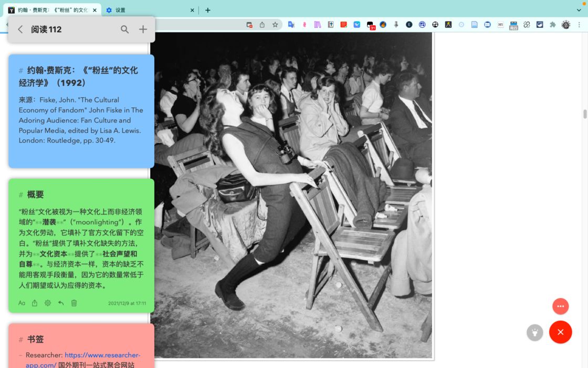Close the 设置 tab

[192, 10]
